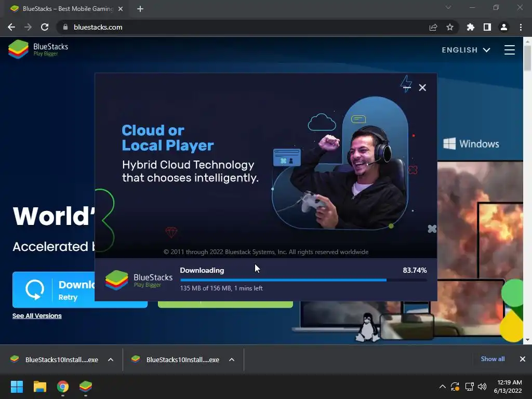Click the download progress bar

[303, 280]
